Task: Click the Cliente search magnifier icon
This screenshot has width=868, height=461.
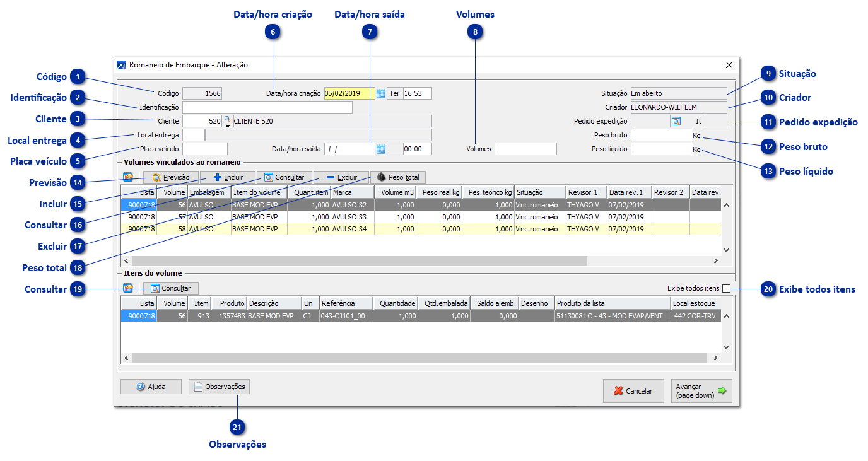Action: [x=228, y=120]
